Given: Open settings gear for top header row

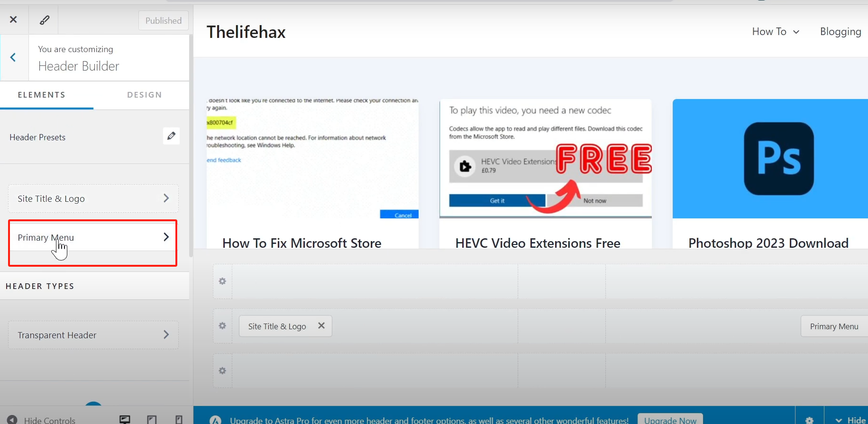Looking at the screenshot, I should point(222,281).
